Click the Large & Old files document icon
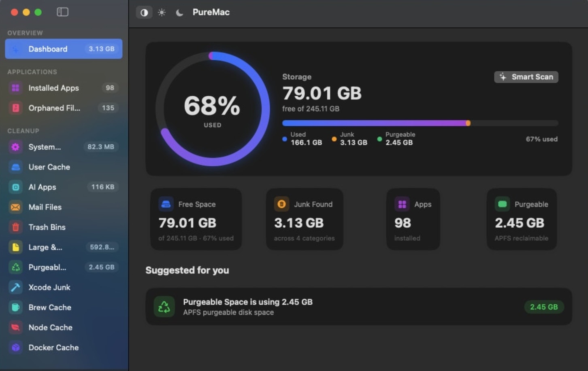588x371 pixels. point(15,247)
